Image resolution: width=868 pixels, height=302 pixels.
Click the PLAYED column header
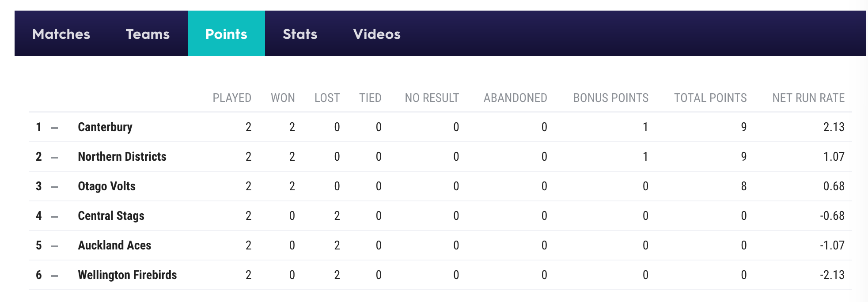(232, 98)
